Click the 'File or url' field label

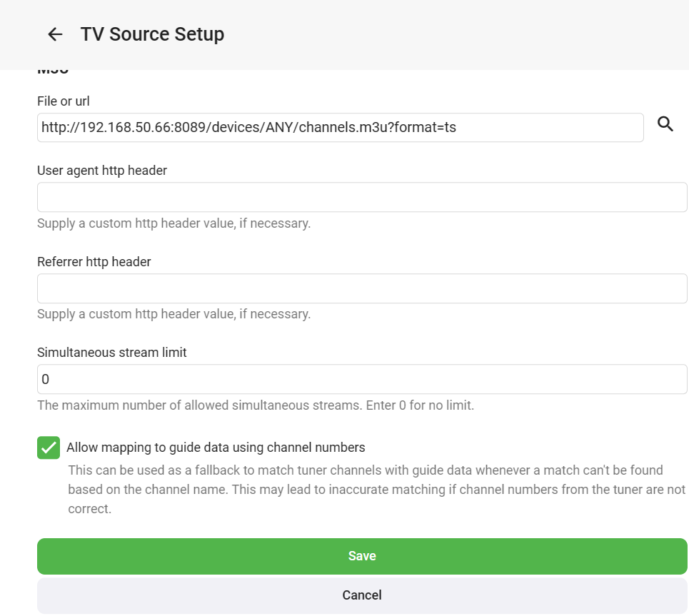pyautogui.click(x=64, y=101)
